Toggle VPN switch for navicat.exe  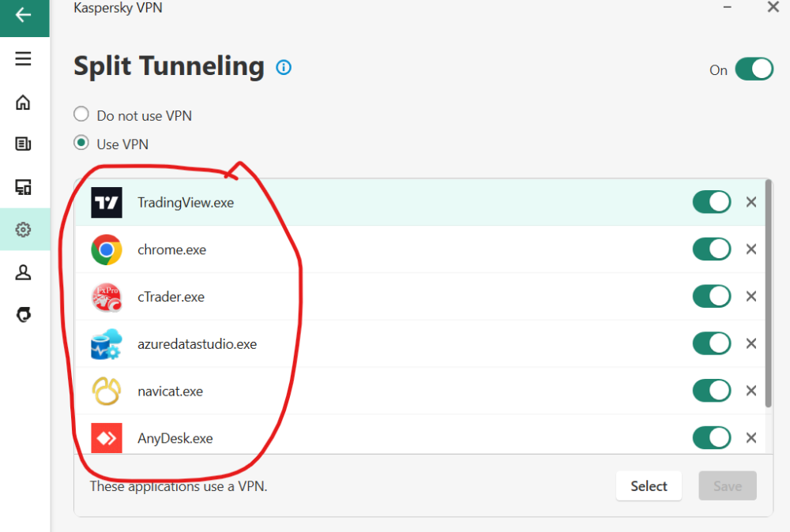712,391
